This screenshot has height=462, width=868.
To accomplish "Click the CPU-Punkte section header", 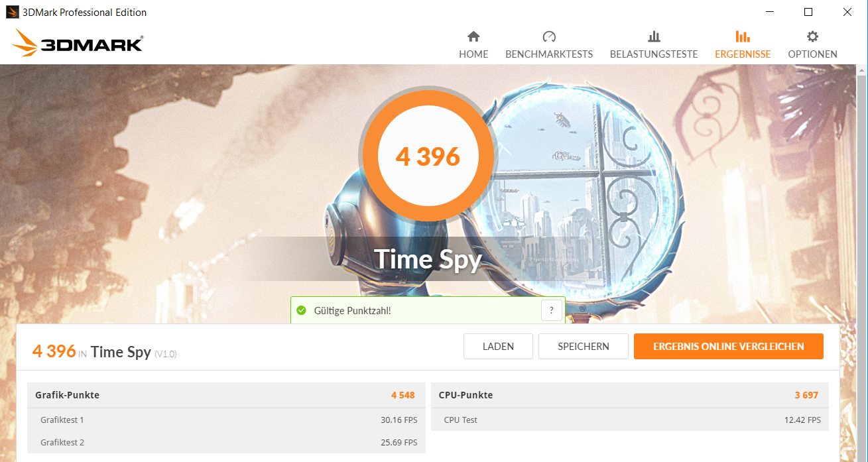I will [x=629, y=395].
